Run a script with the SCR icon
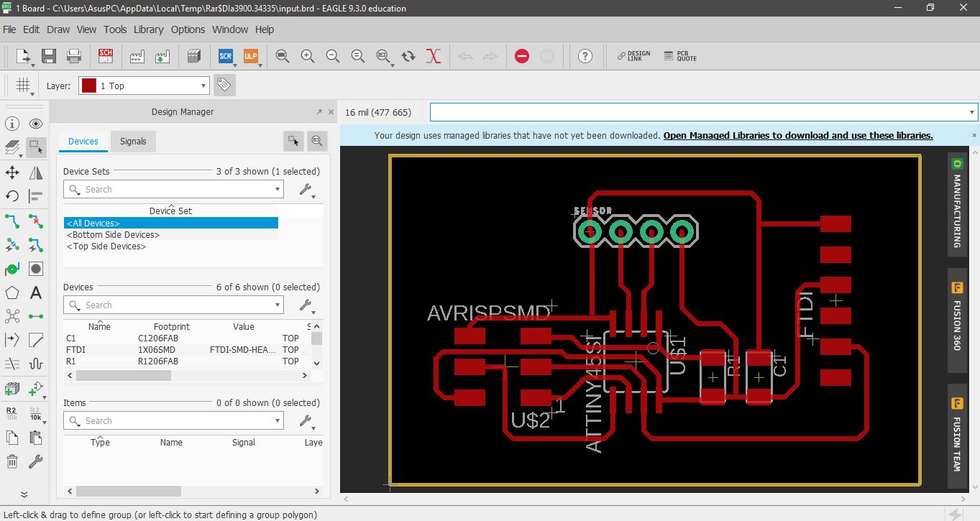980x521 pixels. [226, 56]
